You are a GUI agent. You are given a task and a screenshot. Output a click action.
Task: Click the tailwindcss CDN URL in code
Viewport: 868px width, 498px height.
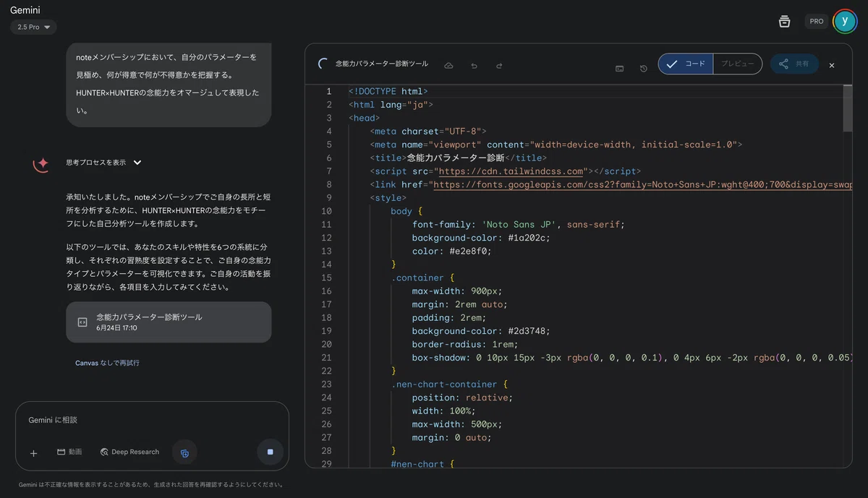(511, 171)
